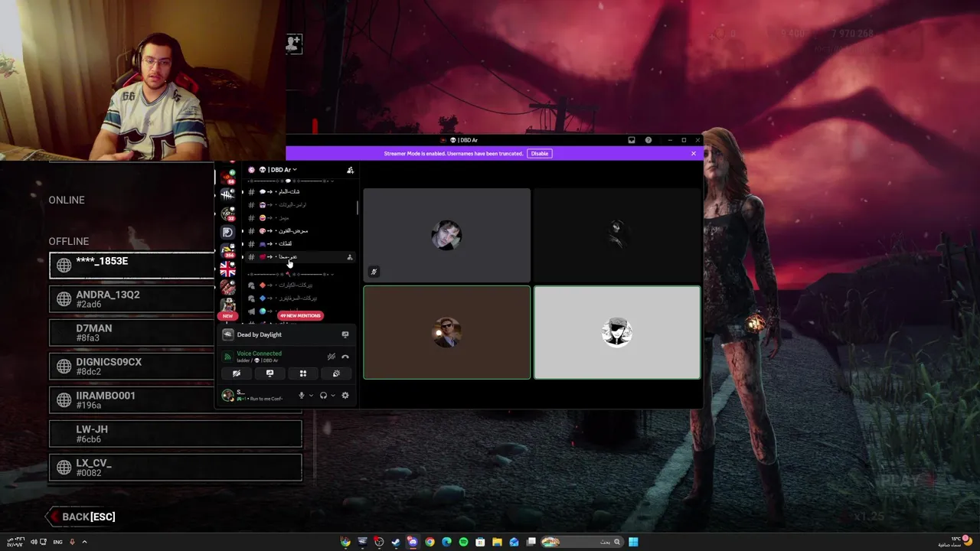Disable Streamer Mode via the banner button

[x=539, y=153]
